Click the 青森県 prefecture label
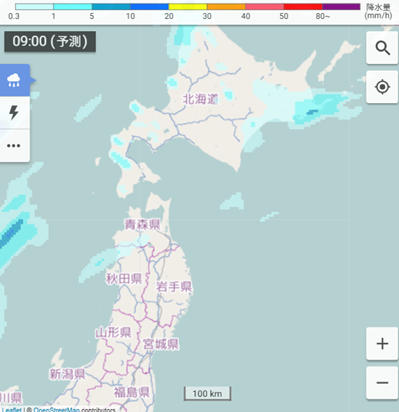Image resolution: width=399 pixels, height=412 pixels. (x=142, y=224)
